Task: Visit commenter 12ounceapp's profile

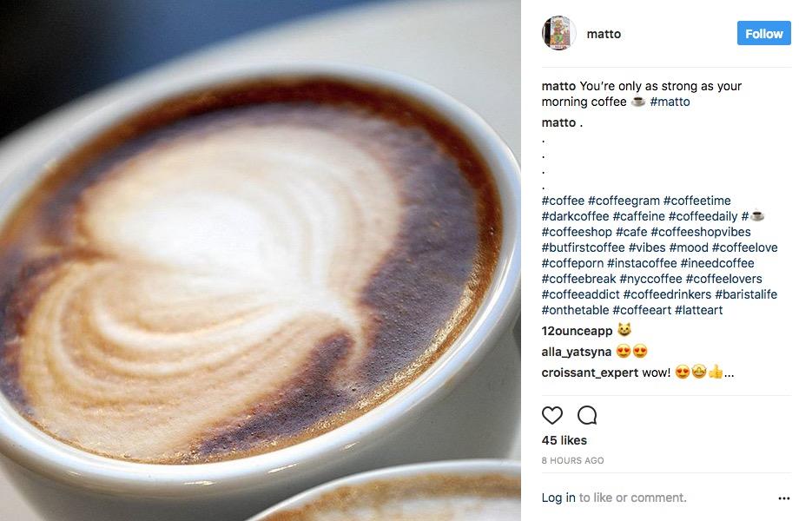Action: 577,332
